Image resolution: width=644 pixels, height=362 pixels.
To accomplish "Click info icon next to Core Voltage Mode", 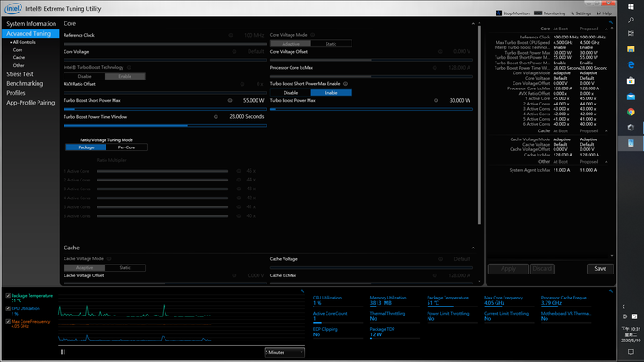I will [x=312, y=35].
